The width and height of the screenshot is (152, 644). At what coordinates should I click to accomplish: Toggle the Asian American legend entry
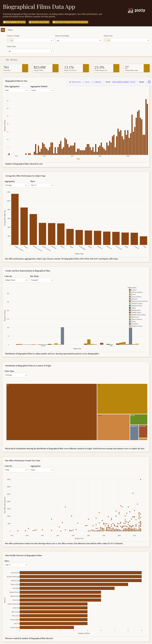pos(135,297)
